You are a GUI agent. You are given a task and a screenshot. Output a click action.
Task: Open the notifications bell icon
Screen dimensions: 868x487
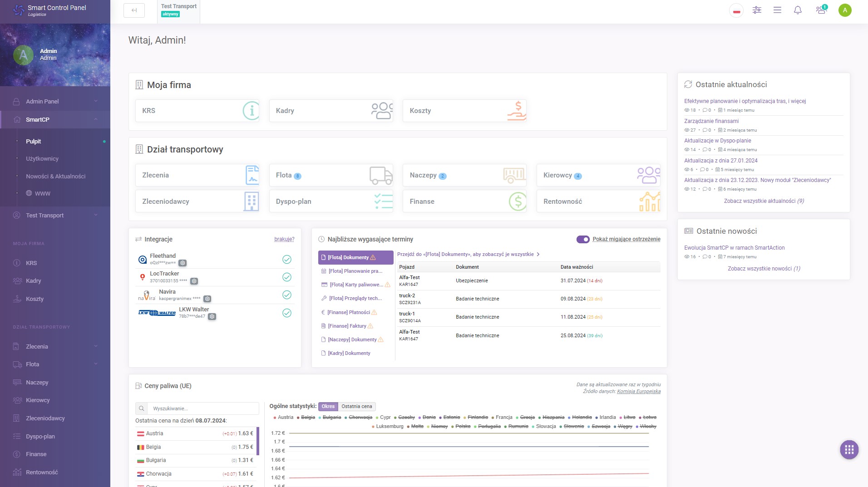(x=798, y=10)
